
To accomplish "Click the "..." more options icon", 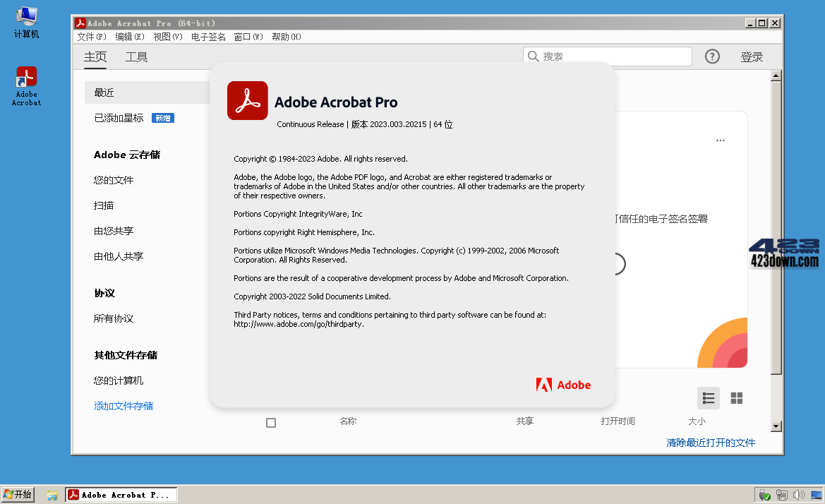I will [x=720, y=140].
